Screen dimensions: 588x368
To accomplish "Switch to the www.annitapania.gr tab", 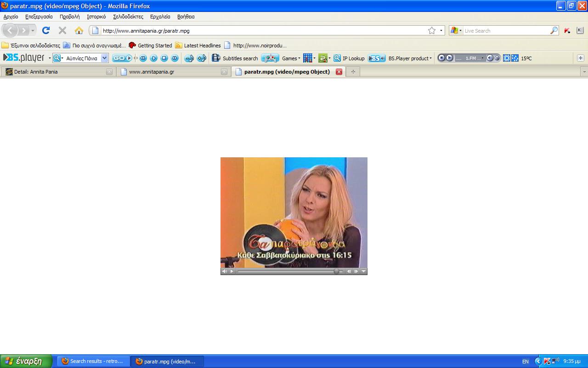I will pos(152,72).
